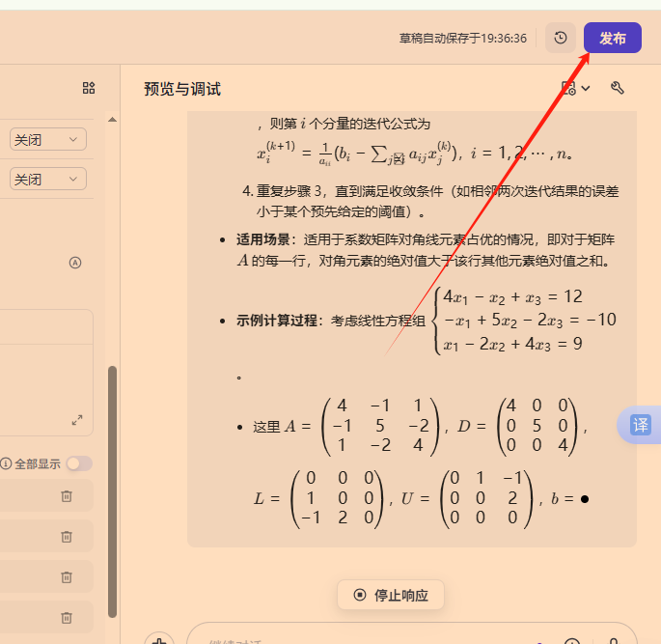This screenshot has height=644, width=661.
Task: Open the debug icon beside 预览与调试
Action: [x=568, y=88]
